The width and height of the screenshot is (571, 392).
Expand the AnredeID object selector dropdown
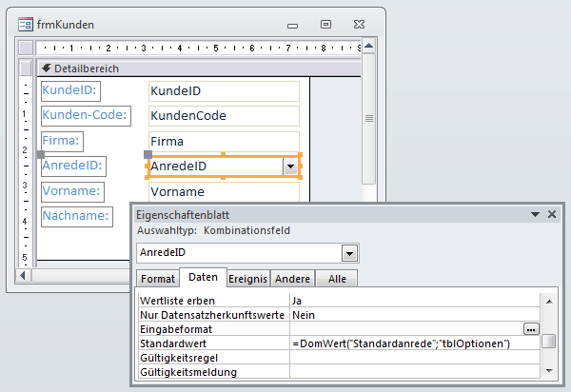[x=350, y=254]
